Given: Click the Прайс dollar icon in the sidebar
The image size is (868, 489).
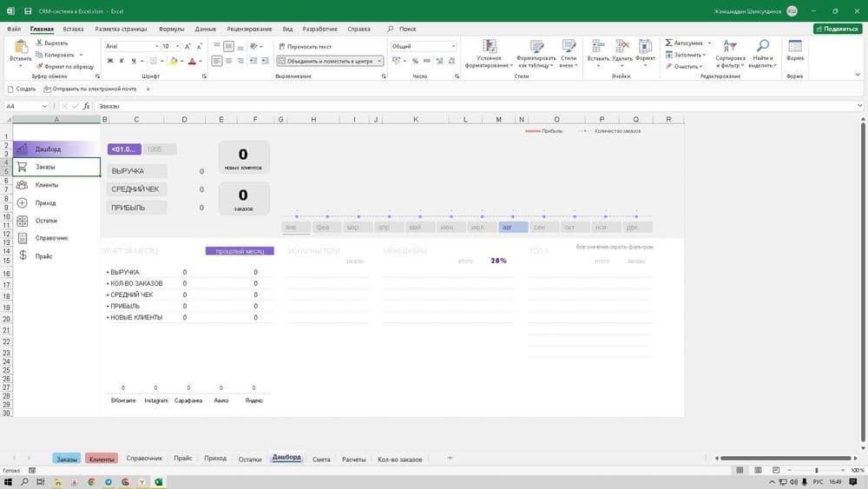Looking at the screenshot, I should pyautogui.click(x=23, y=255).
